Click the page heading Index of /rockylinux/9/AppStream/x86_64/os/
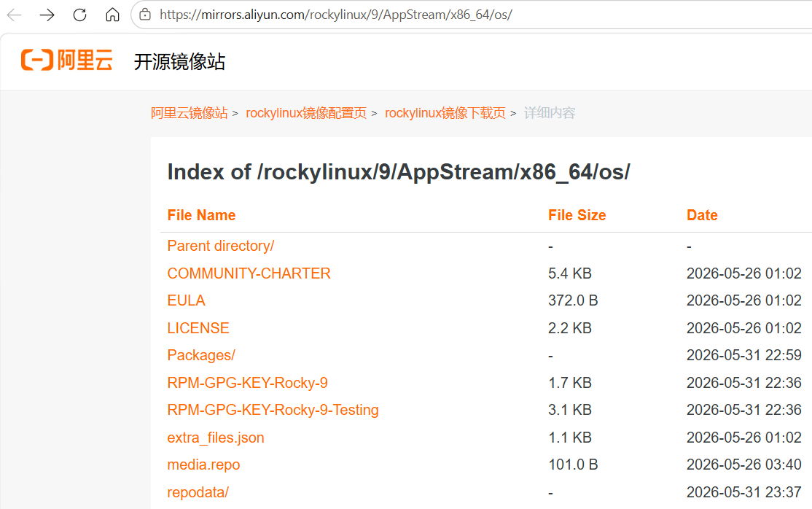The image size is (812, 509). tap(399, 172)
